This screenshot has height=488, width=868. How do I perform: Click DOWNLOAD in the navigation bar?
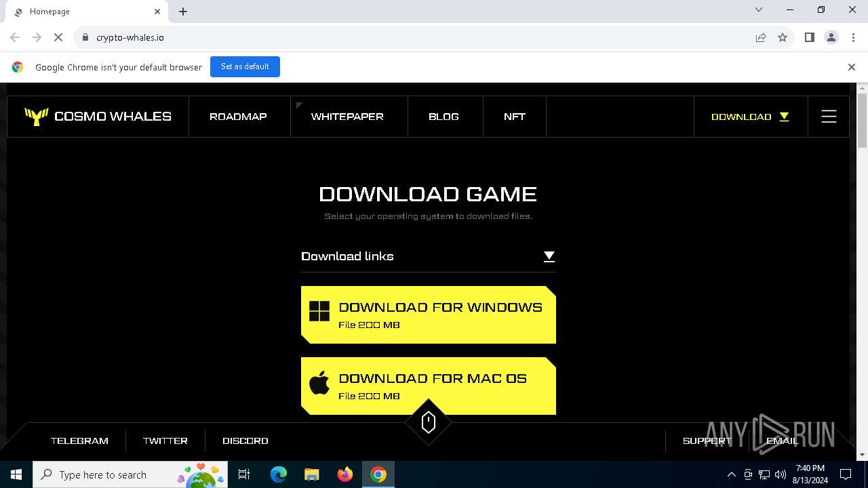point(741,117)
